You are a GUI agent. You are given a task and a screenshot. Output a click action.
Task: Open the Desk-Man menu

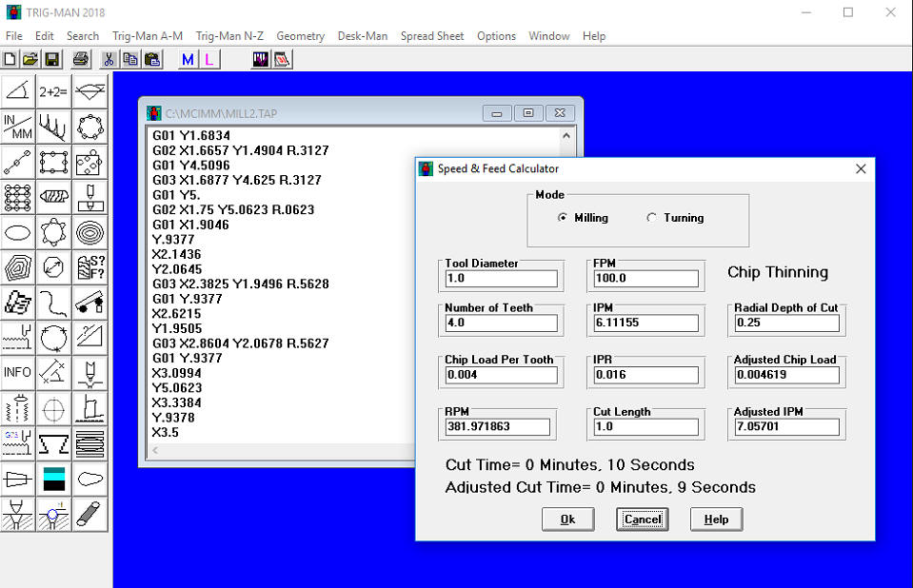pyautogui.click(x=362, y=36)
